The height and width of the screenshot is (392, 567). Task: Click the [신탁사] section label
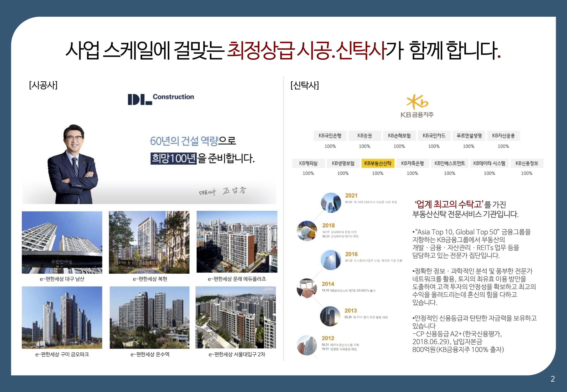[304, 85]
